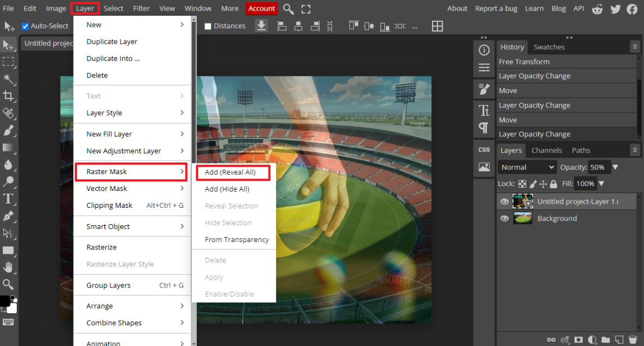The width and height of the screenshot is (644, 346).
Task: Click the black foreground color swatch
Action: (4, 301)
